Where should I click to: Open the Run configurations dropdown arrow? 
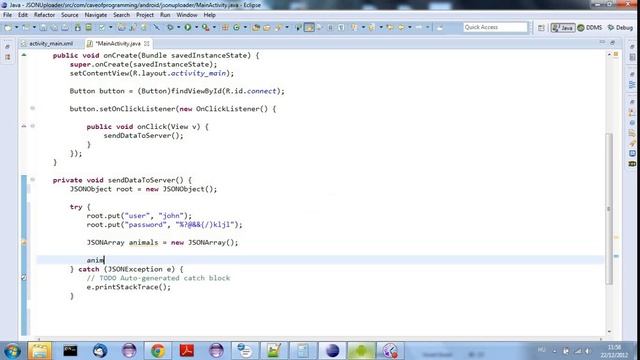(196, 27)
